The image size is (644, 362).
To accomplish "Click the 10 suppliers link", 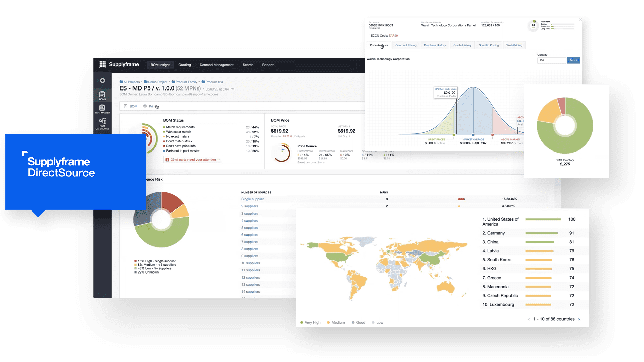I will [251, 263].
